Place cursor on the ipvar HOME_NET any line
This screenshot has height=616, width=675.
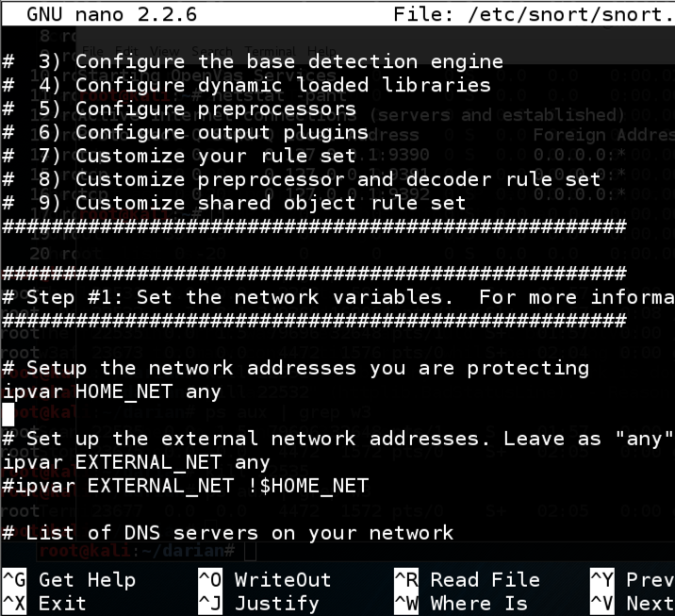point(111,391)
